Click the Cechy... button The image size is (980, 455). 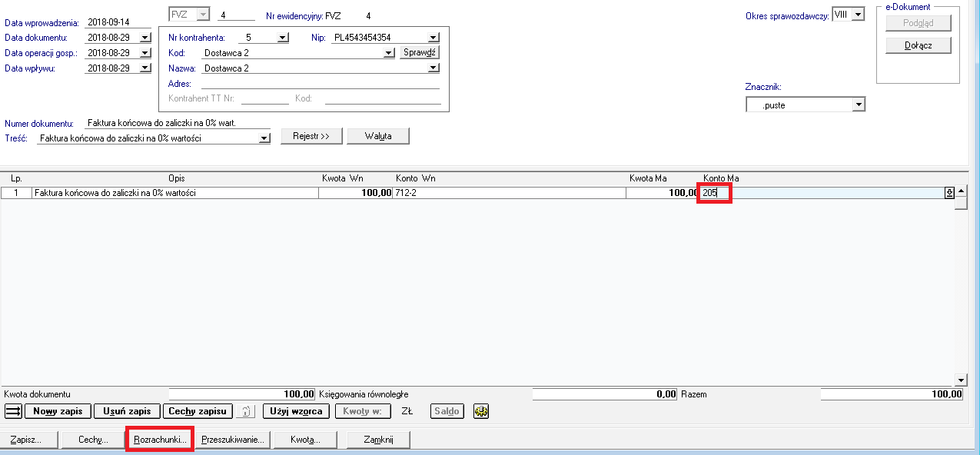[x=94, y=440]
